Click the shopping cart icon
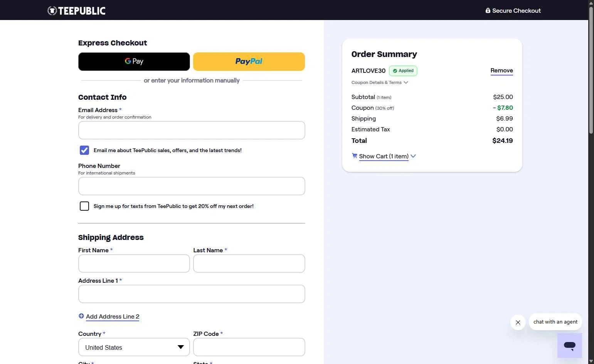The width and height of the screenshot is (594, 364). pyautogui.click(x=354, y=156)
